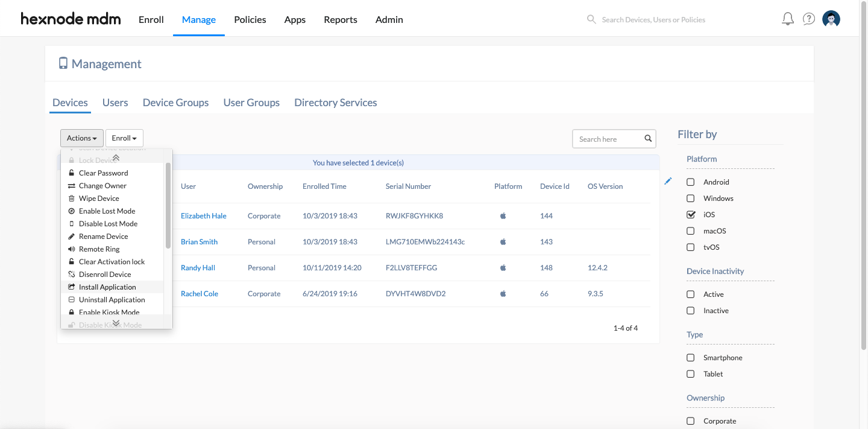Screen dimensions: 868x429
Task: Sort by Enrolled Time column header
Action: point(324,186)
